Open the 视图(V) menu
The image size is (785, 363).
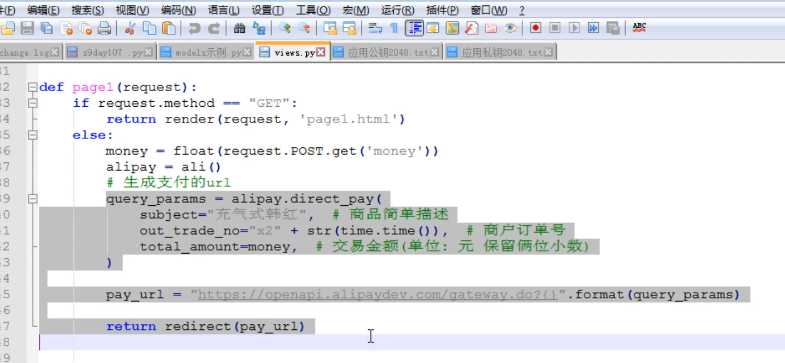click(x=132, y=11)
